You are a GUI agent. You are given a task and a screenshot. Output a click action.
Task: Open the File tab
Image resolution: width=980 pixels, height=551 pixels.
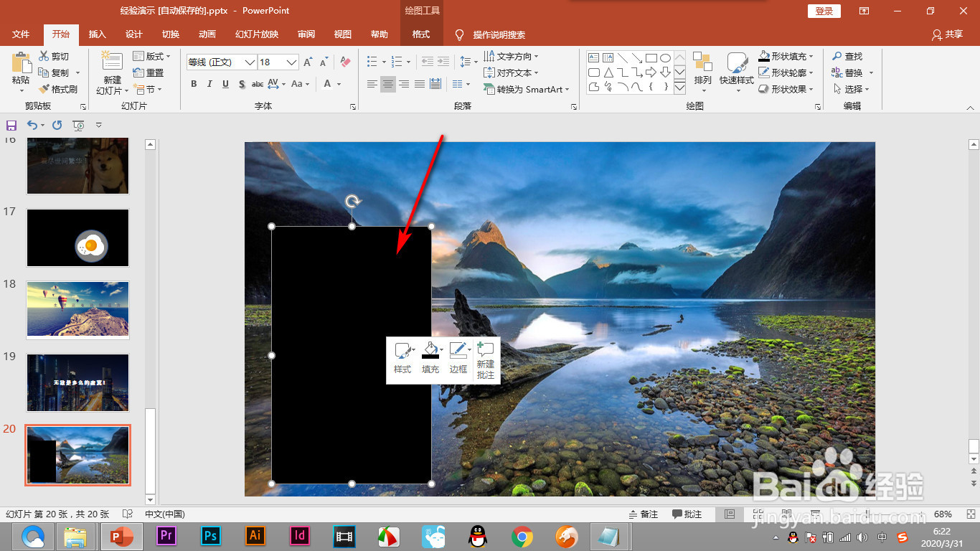click(x=21, y=34)
